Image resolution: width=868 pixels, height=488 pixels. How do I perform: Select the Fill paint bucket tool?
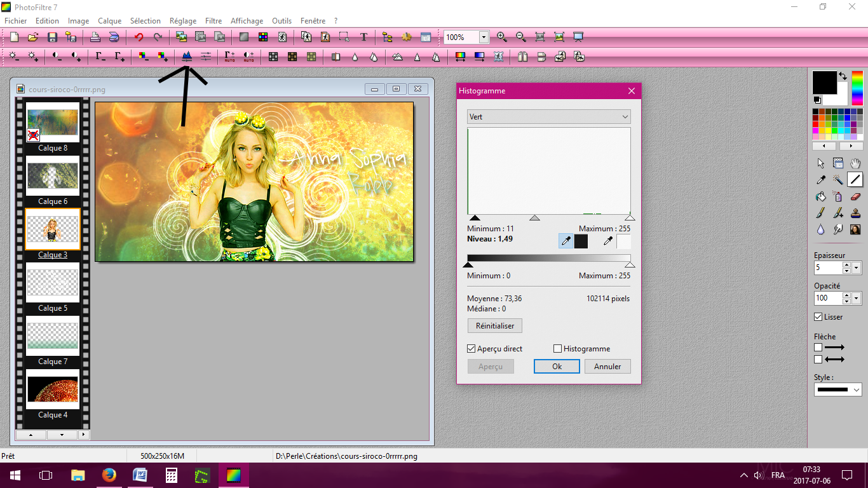[x=821, y=196]
